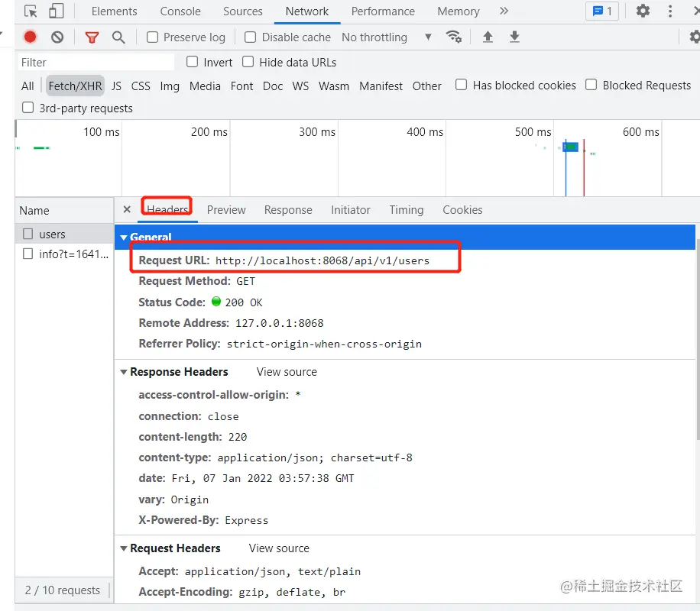
Task: Filter requests by Img
Action: 170,86
